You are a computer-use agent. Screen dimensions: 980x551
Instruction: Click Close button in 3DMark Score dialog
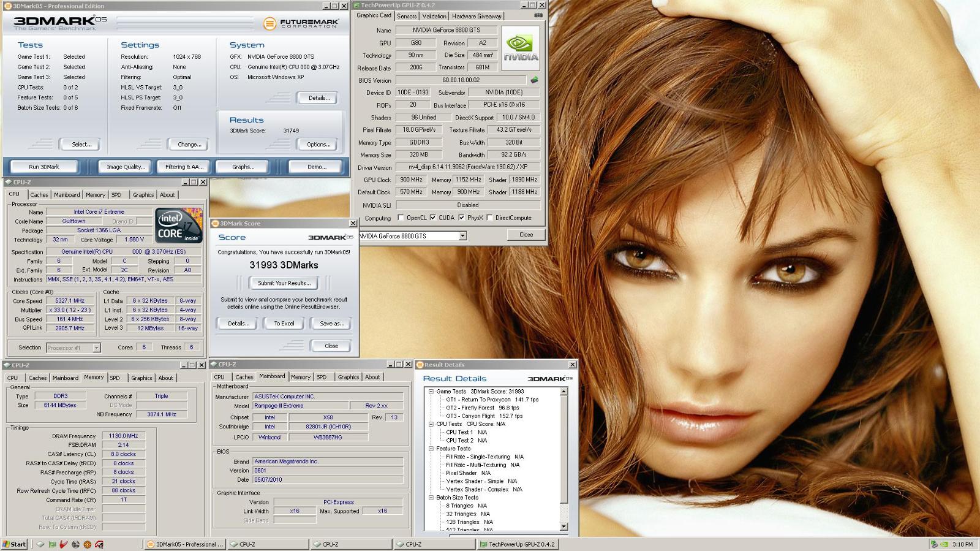331,346
